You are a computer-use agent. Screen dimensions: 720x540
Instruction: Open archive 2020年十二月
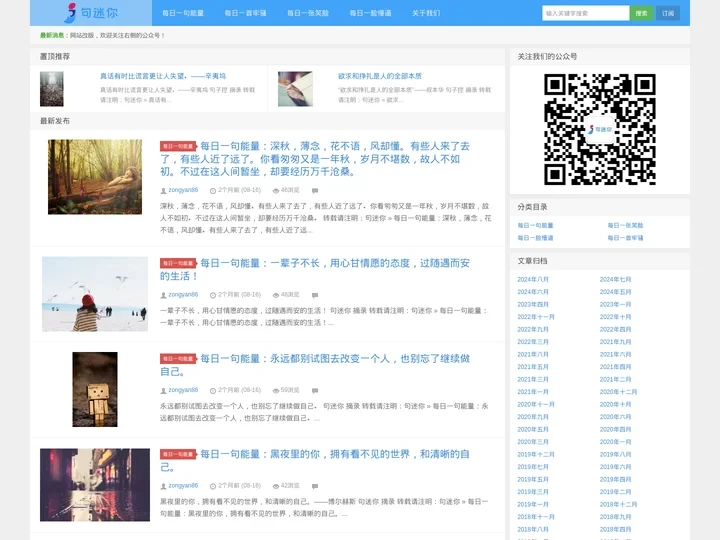(619, 392)
